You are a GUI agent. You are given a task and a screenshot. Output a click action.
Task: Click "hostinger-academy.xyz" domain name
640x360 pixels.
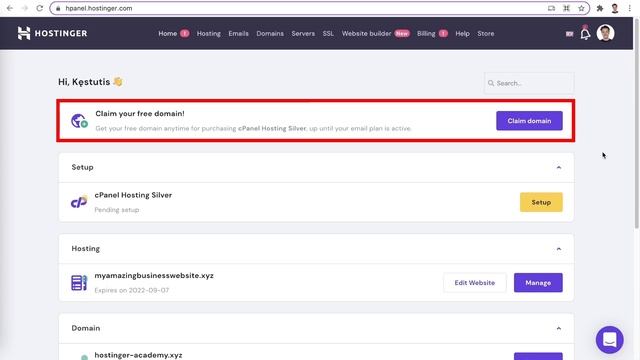click(138, 355)
